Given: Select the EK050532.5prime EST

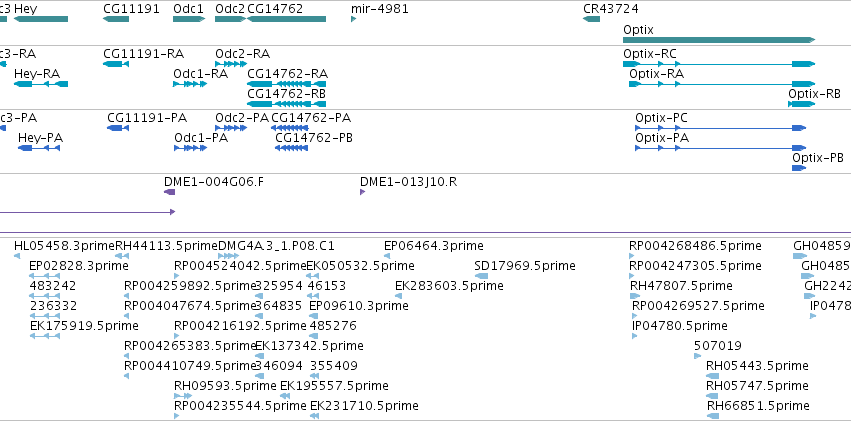Looking at the screenshot, I should [x=313, y=276].
